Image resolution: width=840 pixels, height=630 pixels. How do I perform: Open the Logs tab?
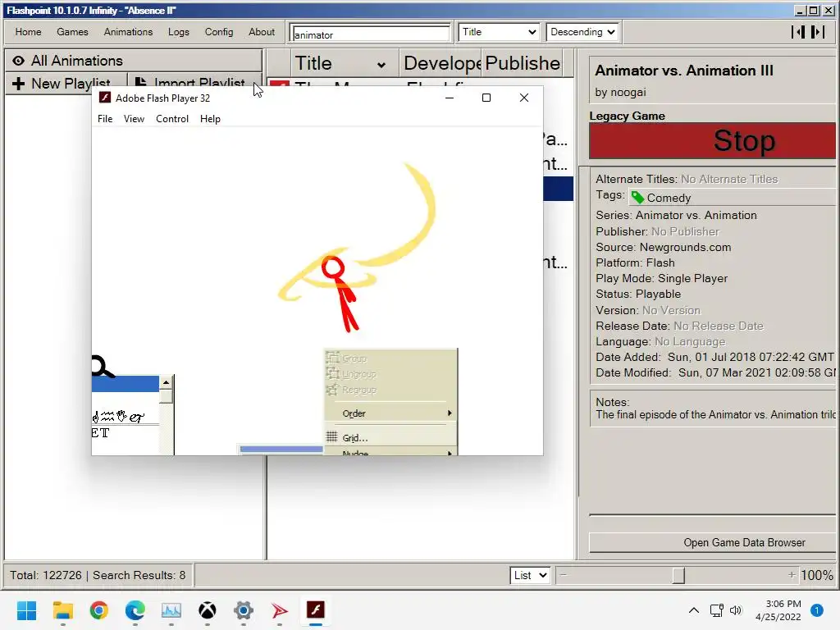coord(178,32)
